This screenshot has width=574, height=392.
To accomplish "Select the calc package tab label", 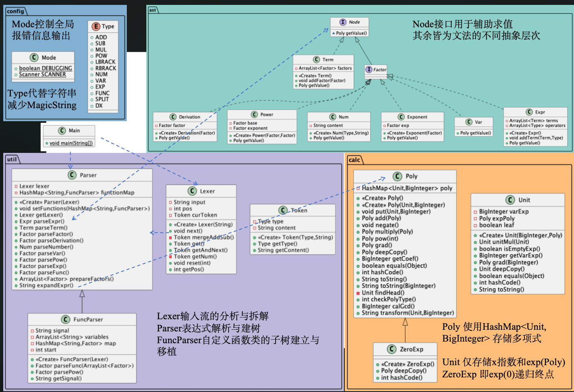I will [354, 160].
